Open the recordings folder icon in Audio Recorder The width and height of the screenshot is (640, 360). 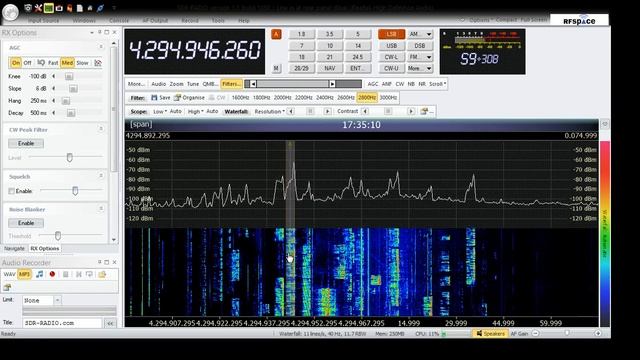(102, 274)
